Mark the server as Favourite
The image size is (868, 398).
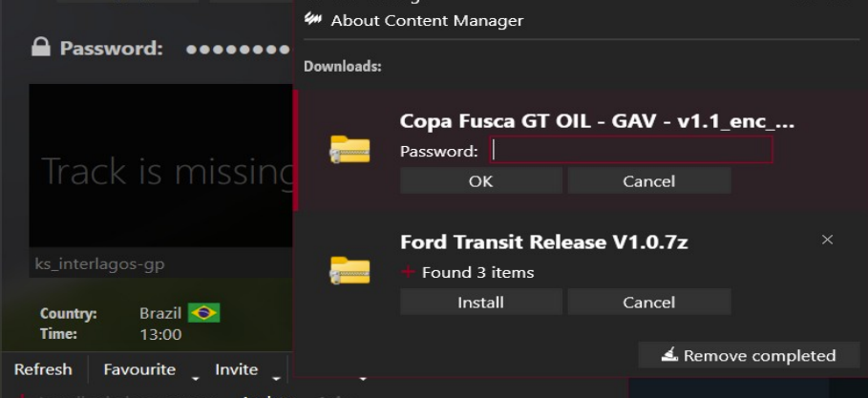tap(139, 369)
